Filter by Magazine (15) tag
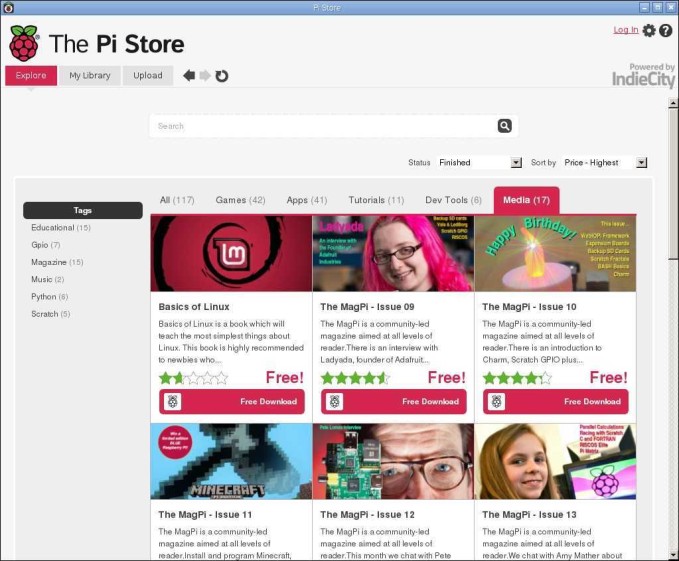 [57, 262]
